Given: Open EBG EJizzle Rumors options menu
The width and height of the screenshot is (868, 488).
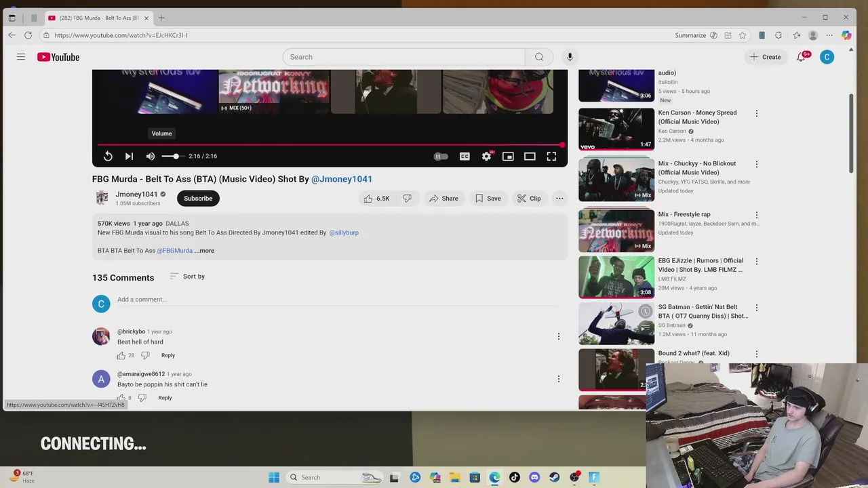Looking at the screenshot, I should (757, 261).
